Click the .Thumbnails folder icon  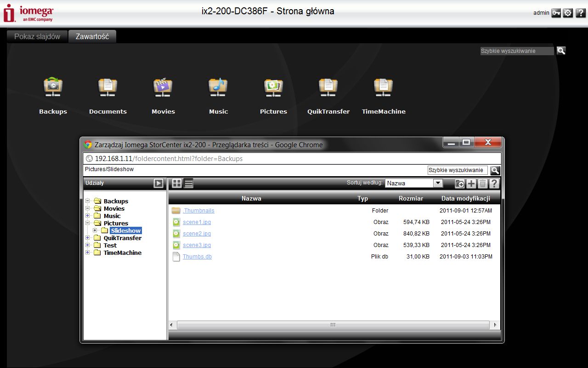click(176, 211)
